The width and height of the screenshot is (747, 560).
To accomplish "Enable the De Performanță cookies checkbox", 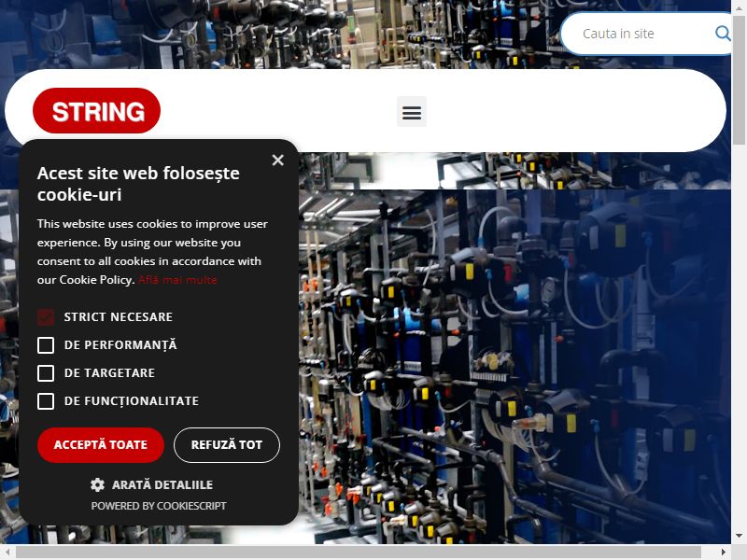I will (x=46, y=345).
